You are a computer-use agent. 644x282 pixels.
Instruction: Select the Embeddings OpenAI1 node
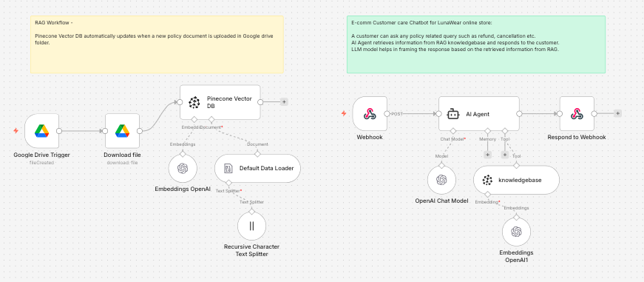tap(516, 232)
